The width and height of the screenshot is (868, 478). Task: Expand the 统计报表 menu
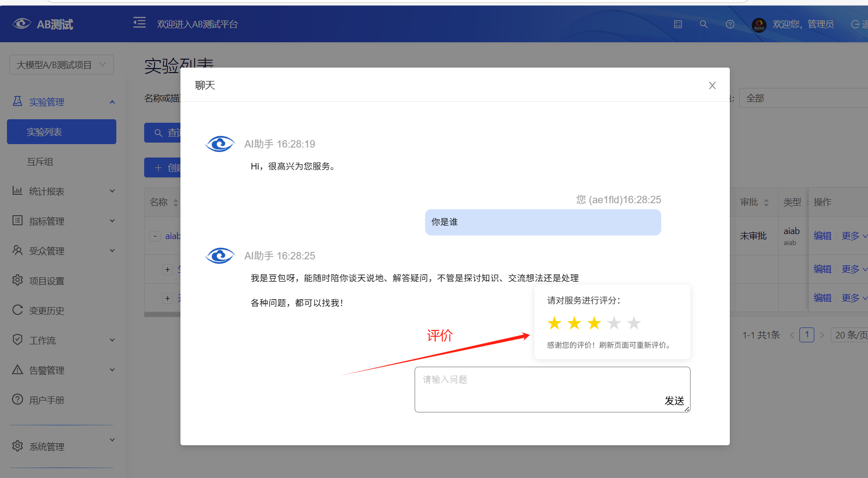click(x=64, y=191)
